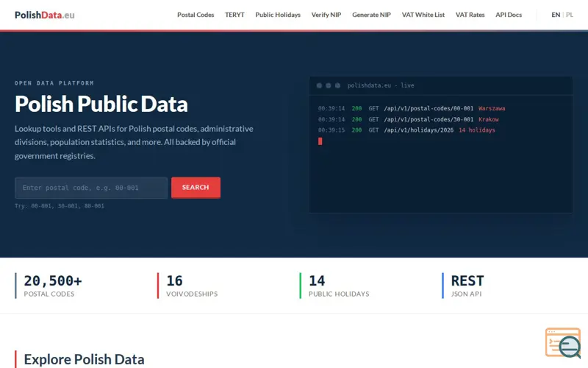Viewport: 588px width, 368px height.
Task: Click the red SEARCH button
Action: coord(196,188)
